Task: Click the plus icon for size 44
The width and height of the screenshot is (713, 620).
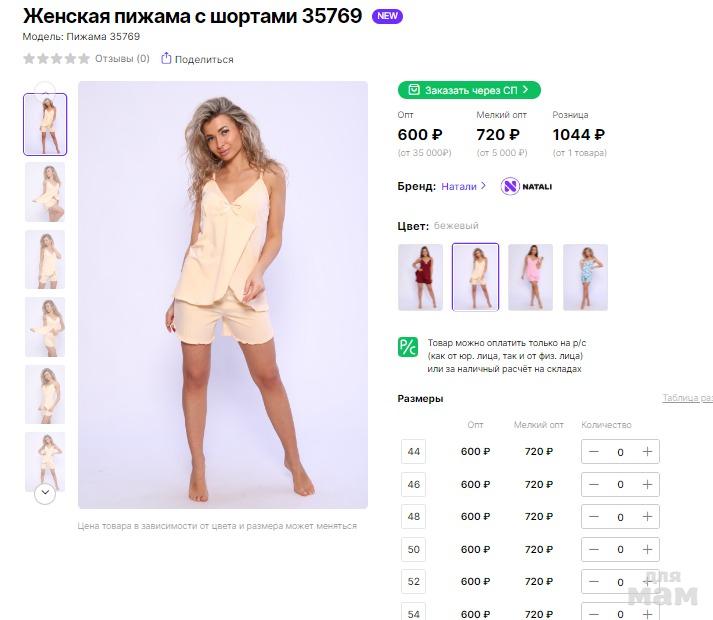Action: (x=647, y=452)
